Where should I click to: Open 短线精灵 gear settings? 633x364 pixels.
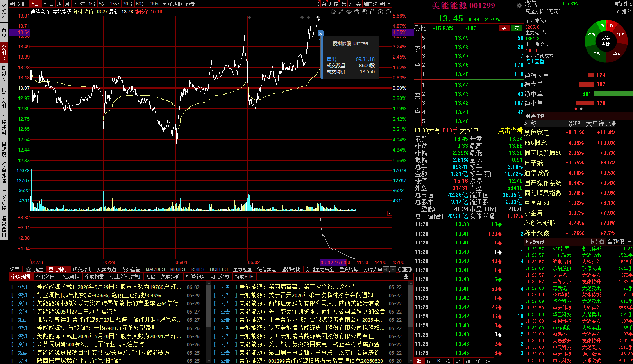click(602, 242)
